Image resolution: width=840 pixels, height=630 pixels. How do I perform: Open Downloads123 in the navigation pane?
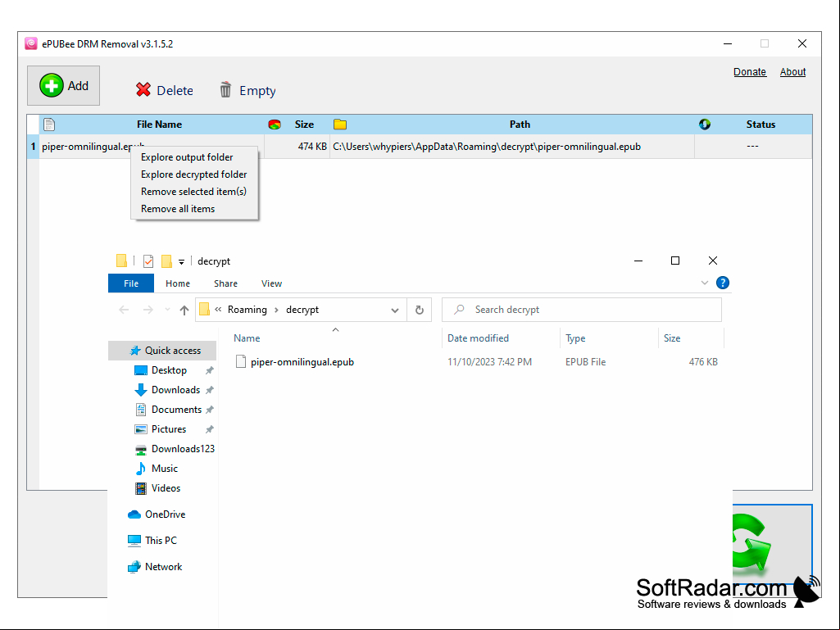(183, 449)
